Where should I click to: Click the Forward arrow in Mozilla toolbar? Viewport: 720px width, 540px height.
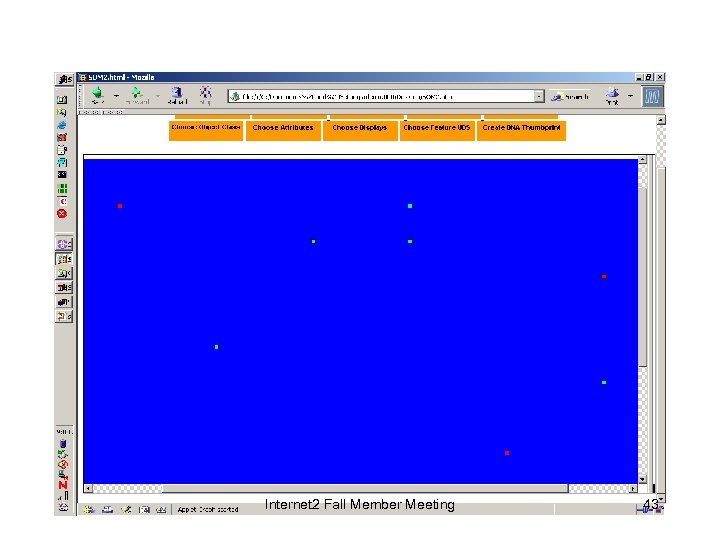[x=137, y=95]
